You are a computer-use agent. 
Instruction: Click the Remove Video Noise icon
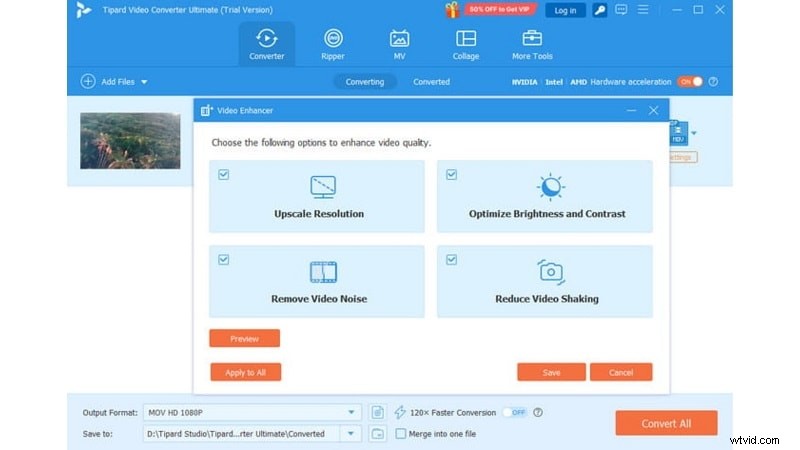(x=322, y=271)
